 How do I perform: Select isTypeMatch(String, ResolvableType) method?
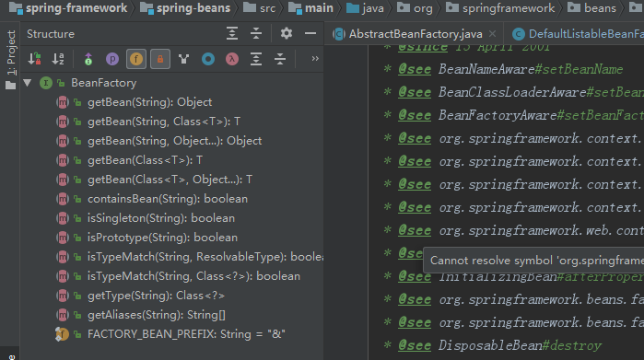click(x=205, y=257)
